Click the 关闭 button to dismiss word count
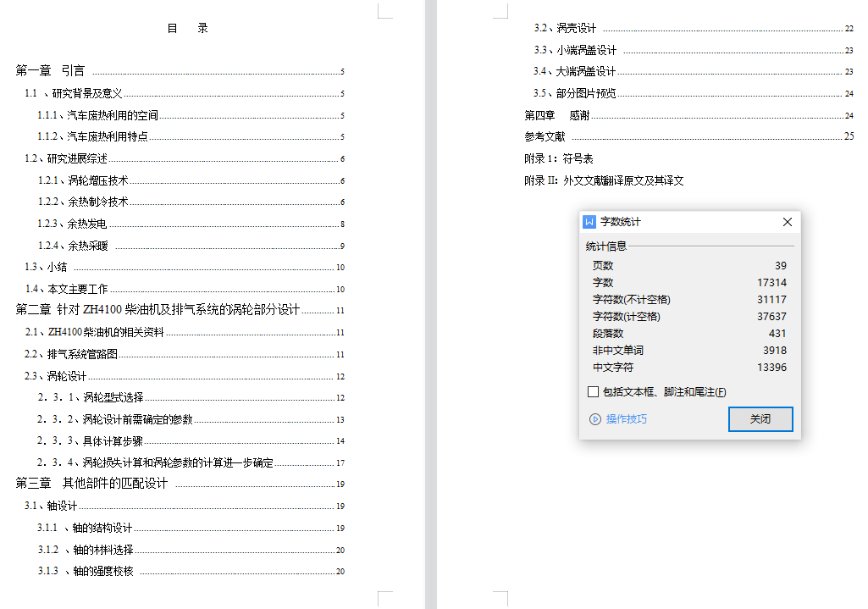 760,418
